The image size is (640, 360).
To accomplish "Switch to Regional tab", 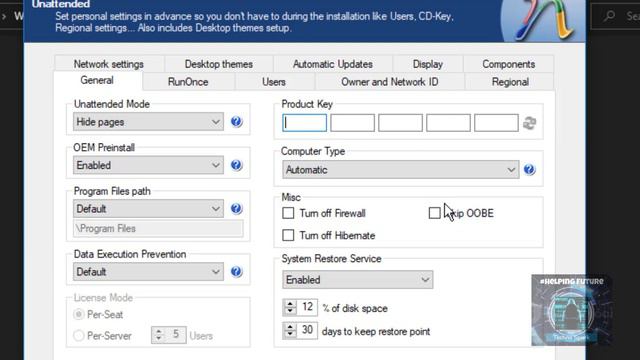I will pyautogui.click(x=510, y=82).
